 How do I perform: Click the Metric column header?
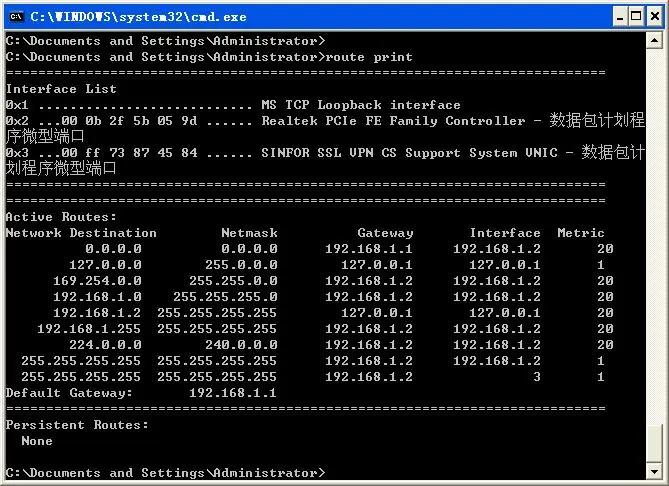(x=581, y=233)
